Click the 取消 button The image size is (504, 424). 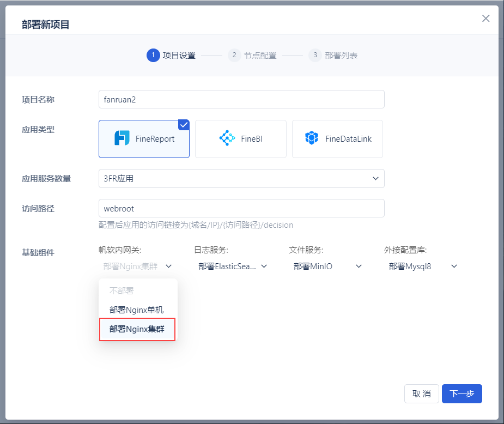pos(421,394)
